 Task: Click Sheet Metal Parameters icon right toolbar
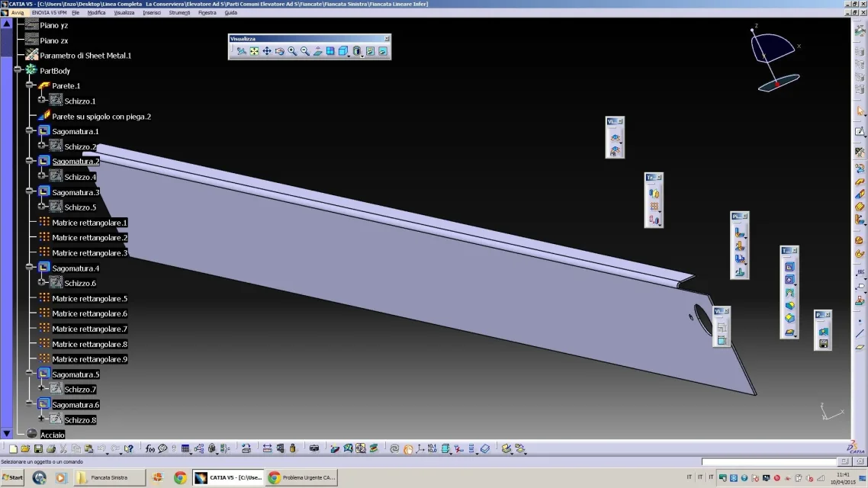[860, 152]
